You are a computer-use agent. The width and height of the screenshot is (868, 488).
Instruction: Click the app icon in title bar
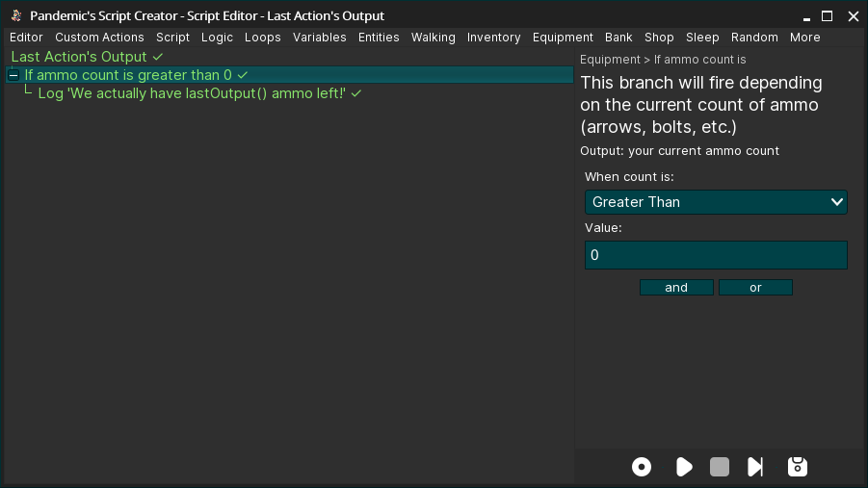tap(16, 16)
